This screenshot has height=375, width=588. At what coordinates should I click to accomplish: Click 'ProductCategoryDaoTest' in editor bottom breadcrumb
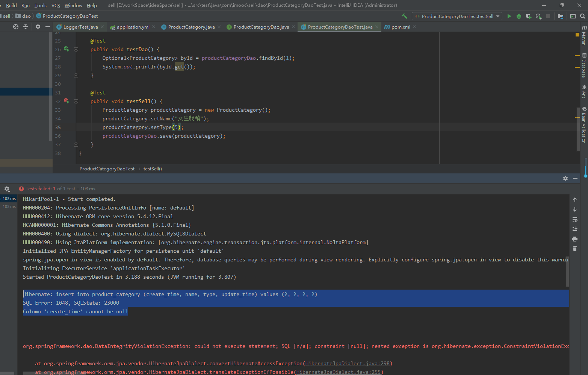(107, 169)
